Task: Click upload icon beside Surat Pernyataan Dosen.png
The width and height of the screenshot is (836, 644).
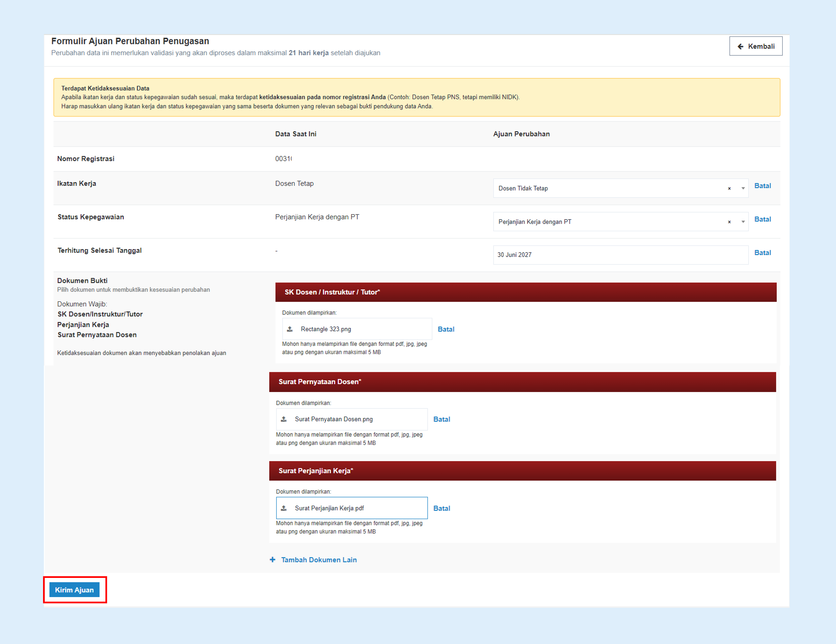Action: [284, 419]
